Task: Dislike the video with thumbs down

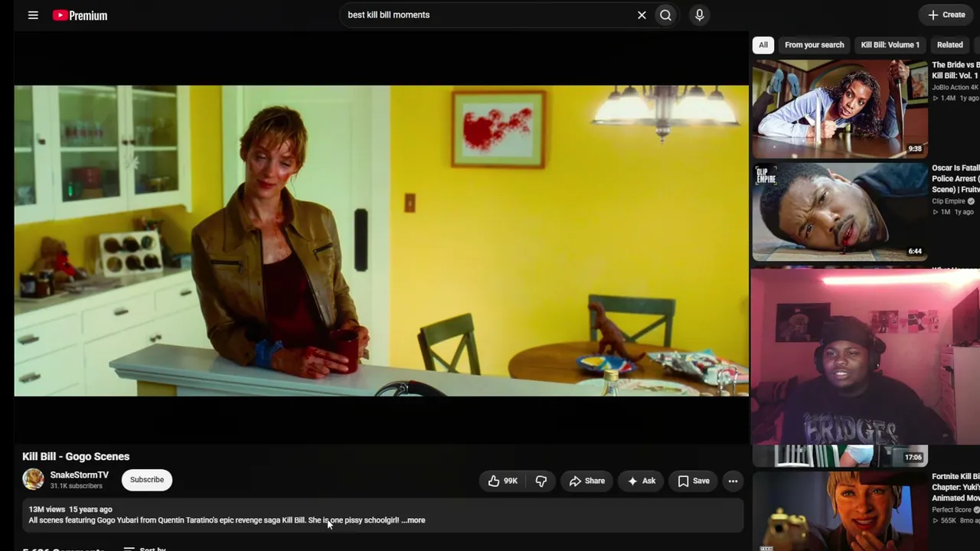Action: (541, 481)
